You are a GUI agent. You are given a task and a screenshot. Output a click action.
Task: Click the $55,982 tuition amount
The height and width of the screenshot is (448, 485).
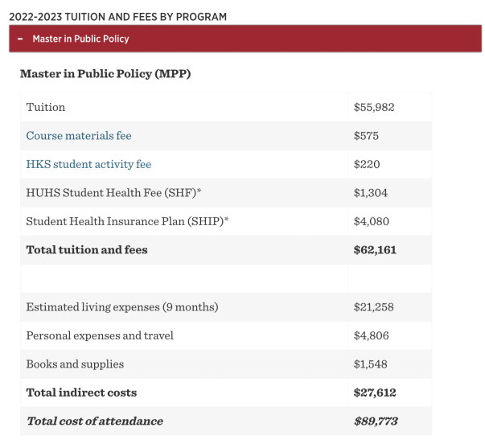[x=374, y=107]
